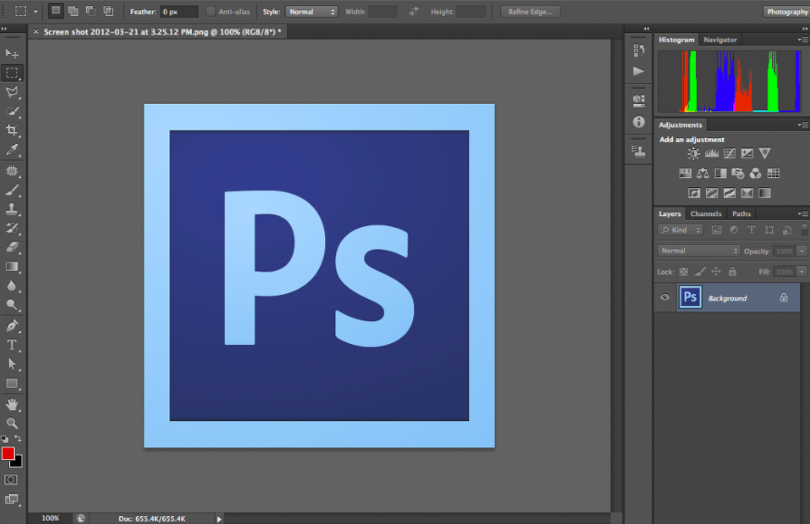This screenshot has width=810, height=524.
Task: Select the Zoom tool
Action: [x=11, y=424]
